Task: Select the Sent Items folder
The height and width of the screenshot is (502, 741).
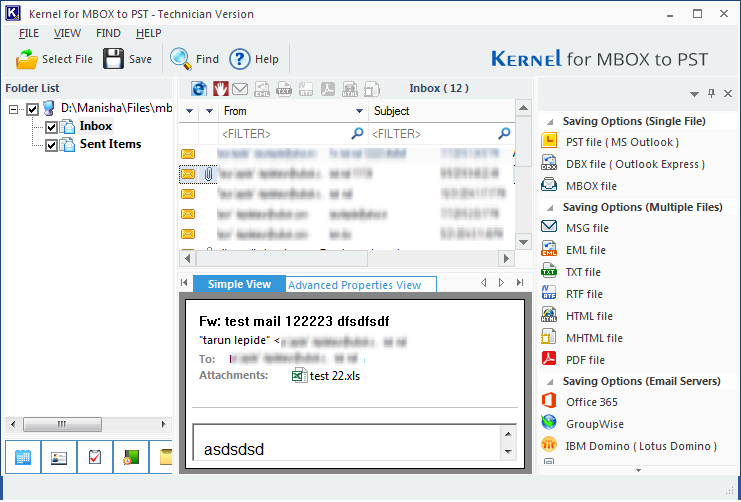Action: [110, 144]
